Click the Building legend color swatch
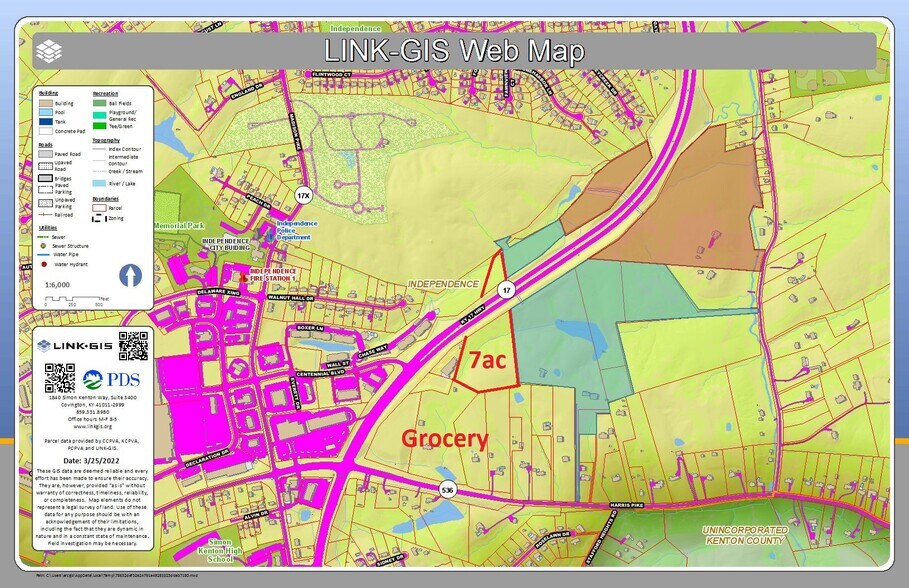The image size is (909, 588). coord(45,102)
